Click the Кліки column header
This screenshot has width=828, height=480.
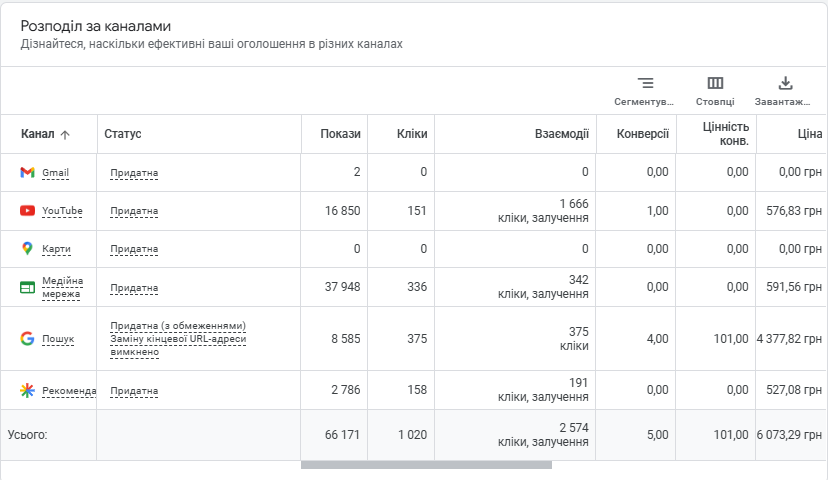[412, 134]
